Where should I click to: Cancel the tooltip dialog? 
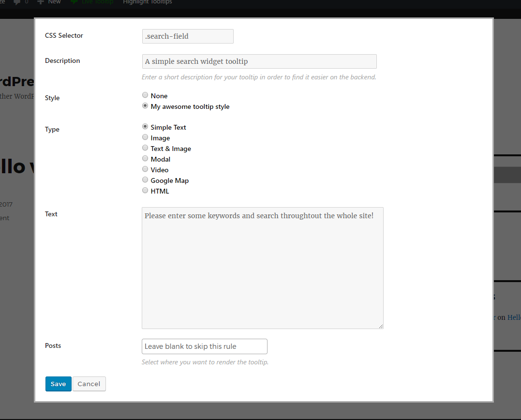click(89, 384)
